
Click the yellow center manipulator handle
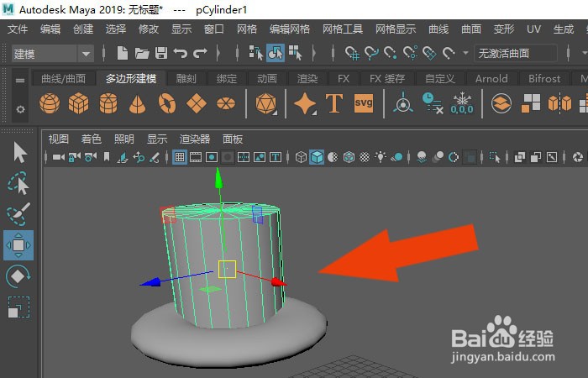pyautogui.click(x=228, y=270)
